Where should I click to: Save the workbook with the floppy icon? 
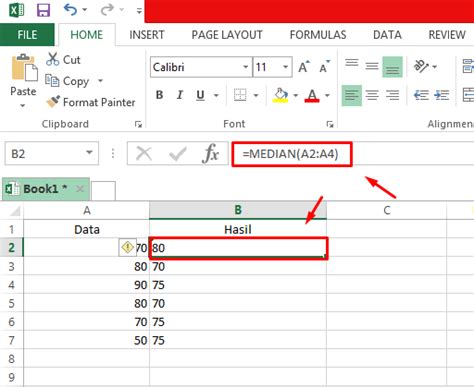click(43, 10)
